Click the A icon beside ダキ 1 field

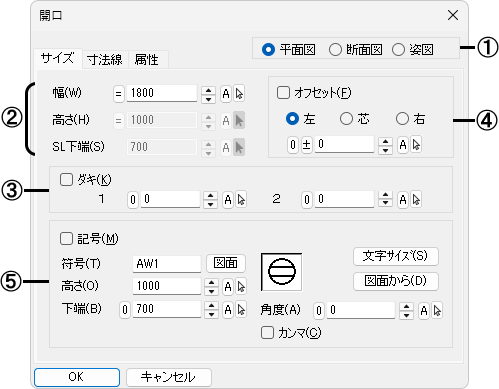228,199
